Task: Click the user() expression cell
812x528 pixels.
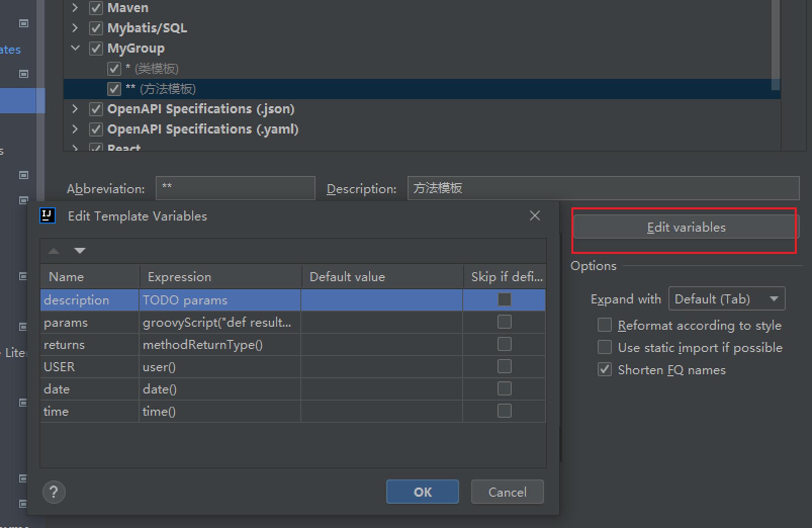Action: [220, 367]
